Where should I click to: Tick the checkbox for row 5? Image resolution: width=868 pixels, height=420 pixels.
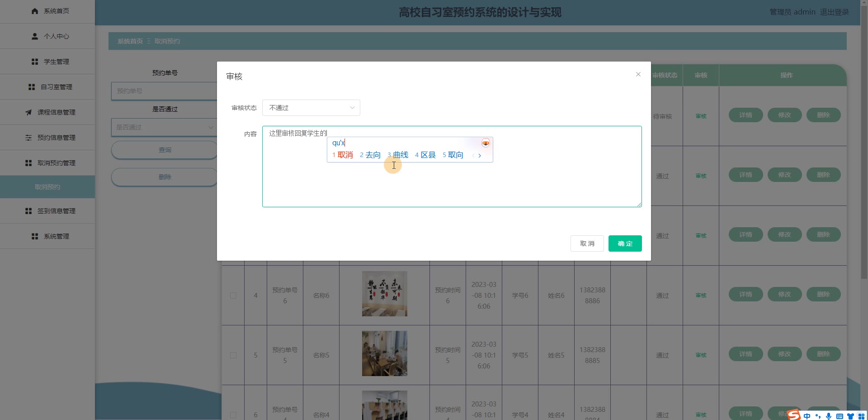pos(233,355)
